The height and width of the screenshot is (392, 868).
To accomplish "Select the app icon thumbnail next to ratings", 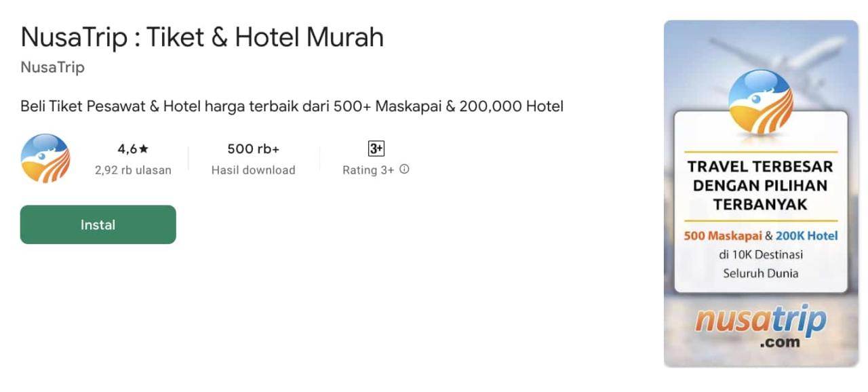I will click(x=45, y=159).
